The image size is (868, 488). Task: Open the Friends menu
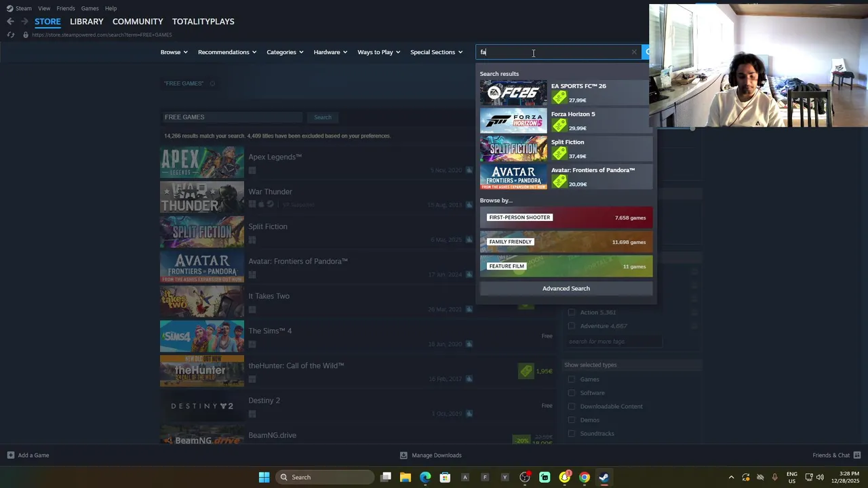66,8
